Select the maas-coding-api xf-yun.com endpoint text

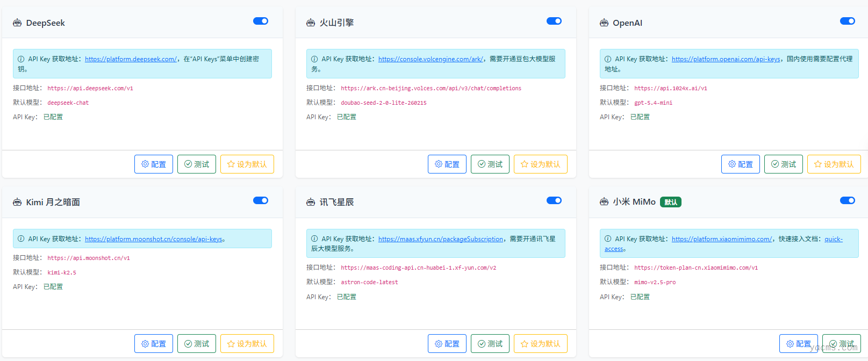pos(419,268)
